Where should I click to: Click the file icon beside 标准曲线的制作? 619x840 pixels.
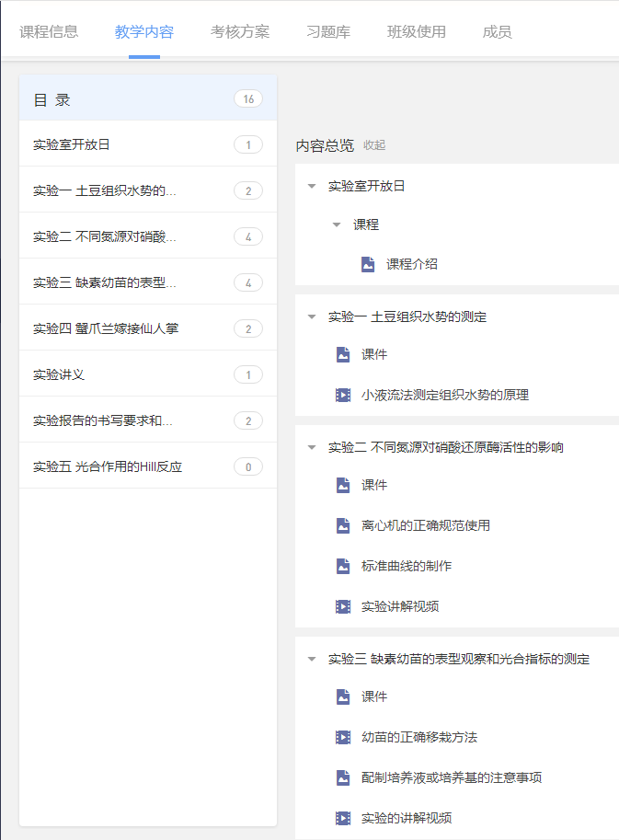pyautogui.click(x=343, y=567)
